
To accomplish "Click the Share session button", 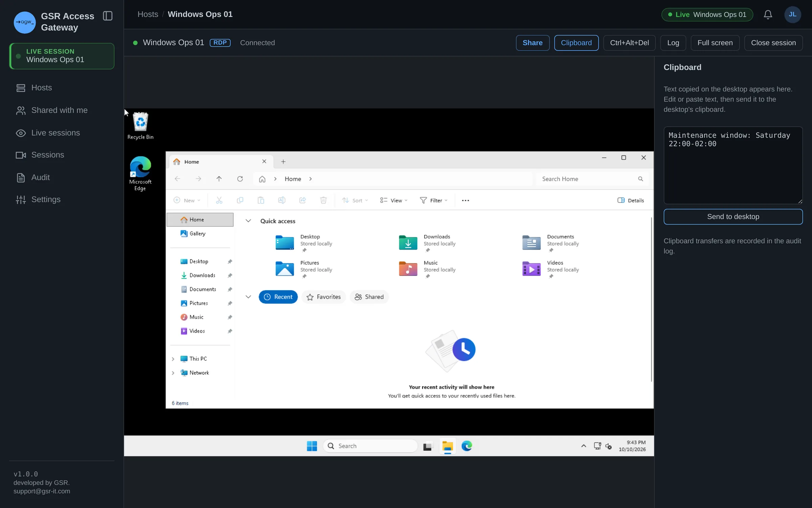I will (x=532, y=43).
